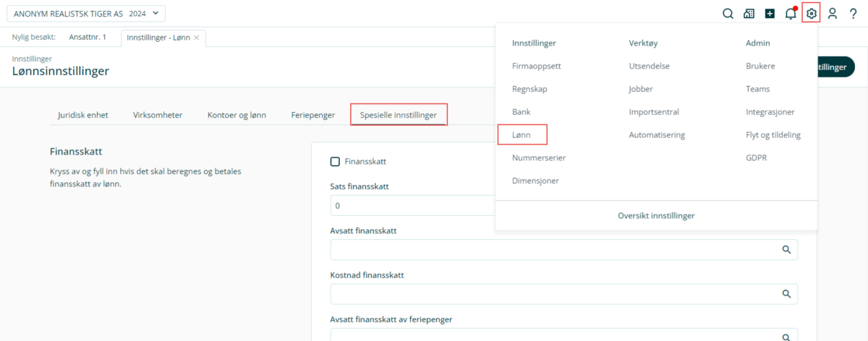868x341 pixels.
Task: Click the plus icon to create new
Action: point(770,14)
